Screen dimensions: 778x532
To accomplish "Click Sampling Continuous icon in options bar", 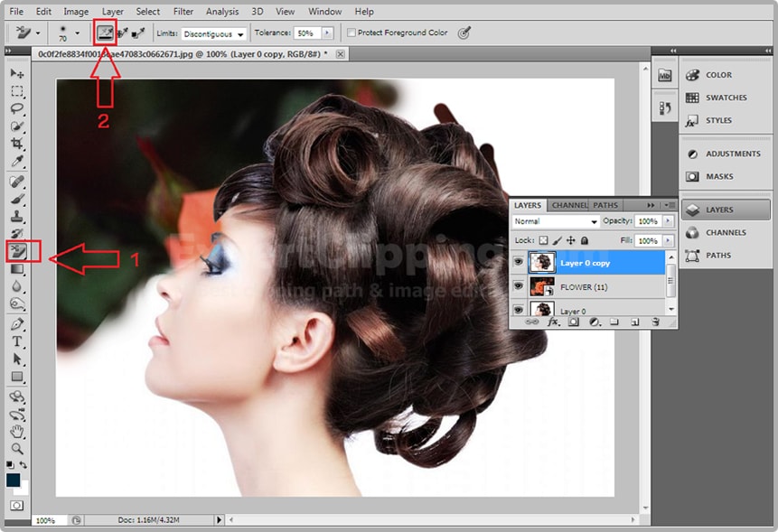I will click(x=105, y=33).
